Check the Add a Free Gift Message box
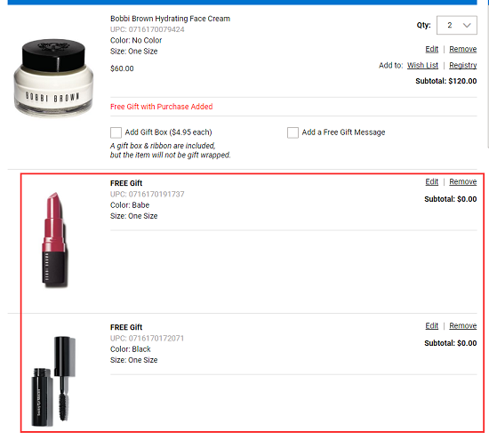This screenshot has width=489, height=448. (x=293, y=132)
